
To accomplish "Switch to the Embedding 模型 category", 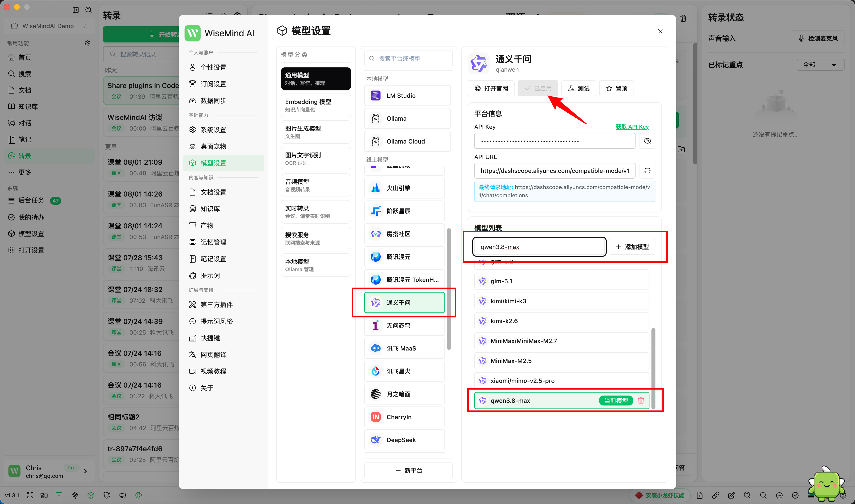I will [x=316, y=105].
